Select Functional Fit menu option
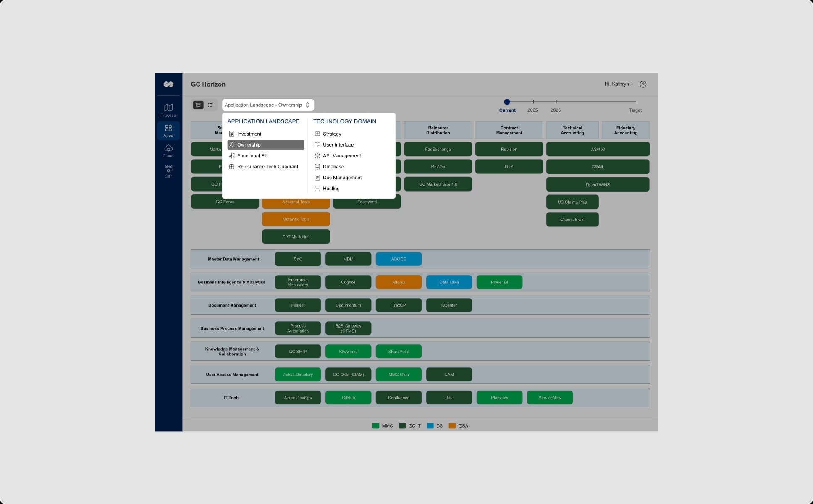The width and height of the screenshot is (813, 504). click(266, 156)
